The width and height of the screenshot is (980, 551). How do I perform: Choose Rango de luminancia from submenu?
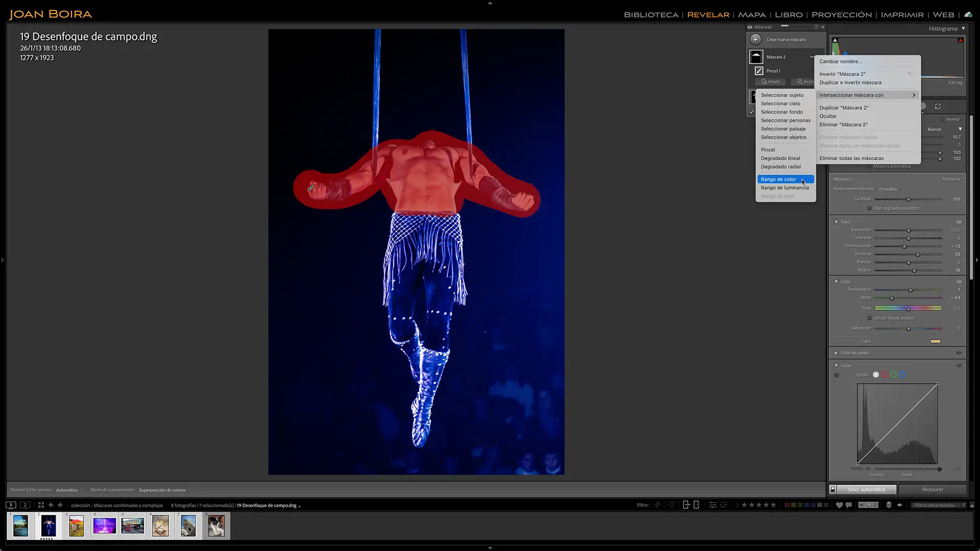click(785, 188)
